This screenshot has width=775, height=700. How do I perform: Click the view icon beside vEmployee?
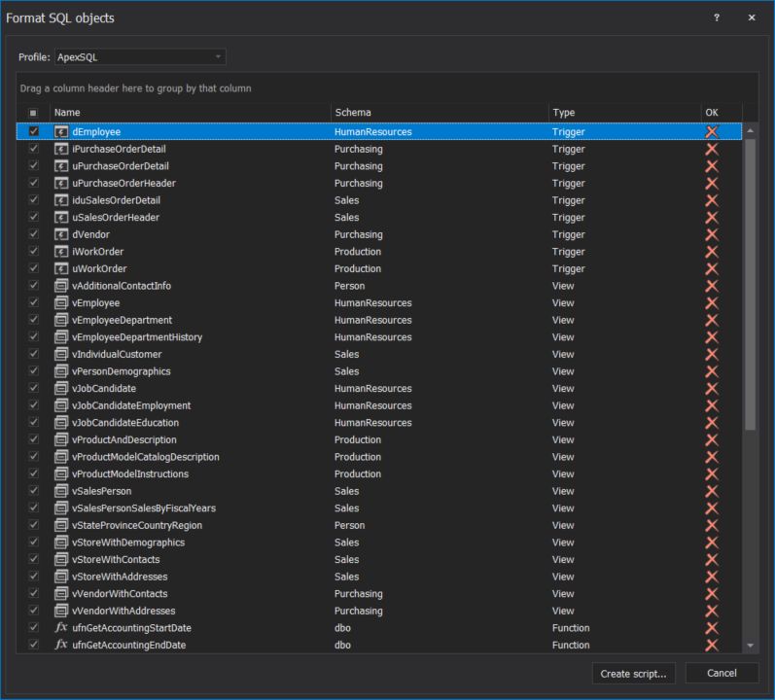click(x=61, y=302)
